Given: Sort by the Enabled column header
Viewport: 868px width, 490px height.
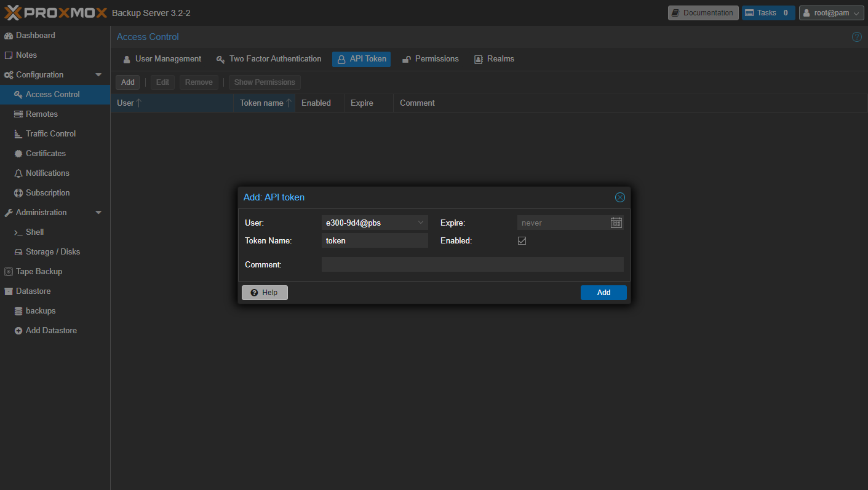Looking at the screenshot, I should click(319, 103).
